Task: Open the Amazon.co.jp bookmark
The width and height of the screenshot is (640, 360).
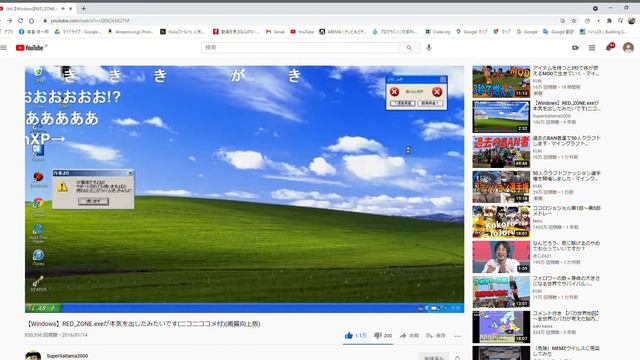Action: 131,31
